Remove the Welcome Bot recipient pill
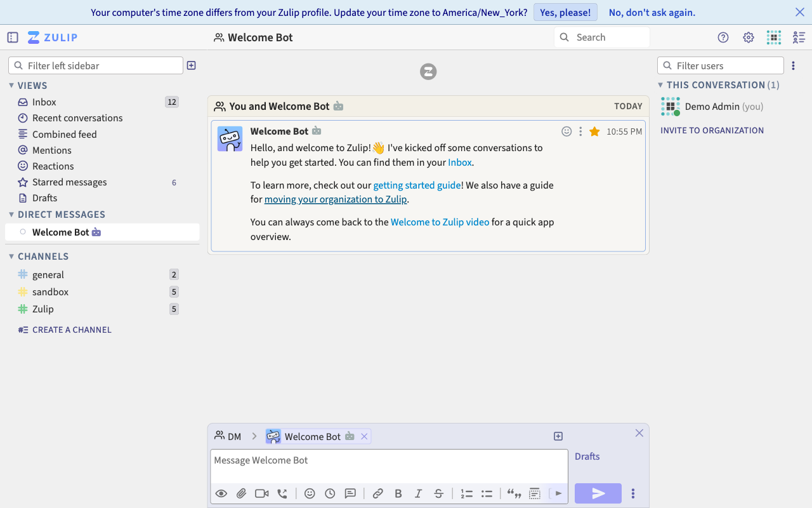 tap(364, 436)
